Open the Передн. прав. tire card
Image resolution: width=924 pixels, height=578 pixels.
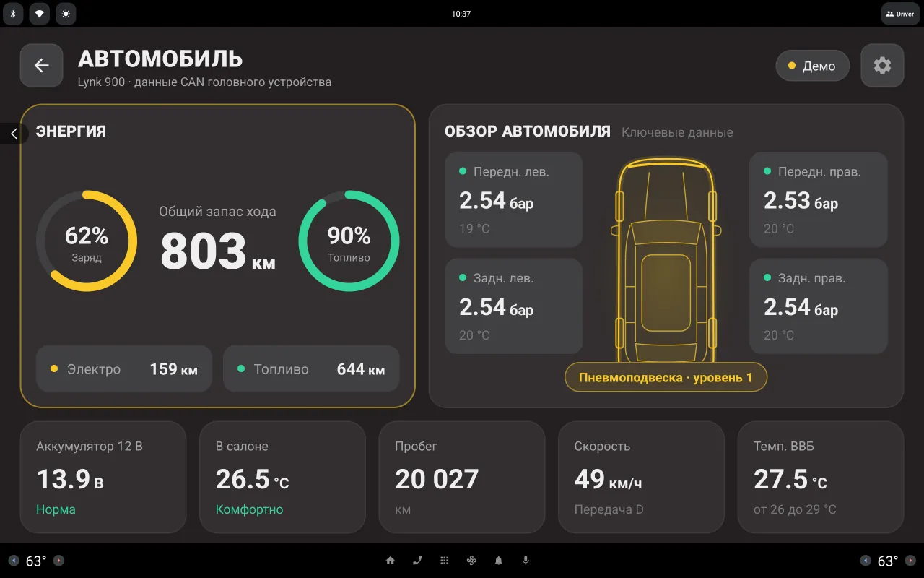point(818,199)
